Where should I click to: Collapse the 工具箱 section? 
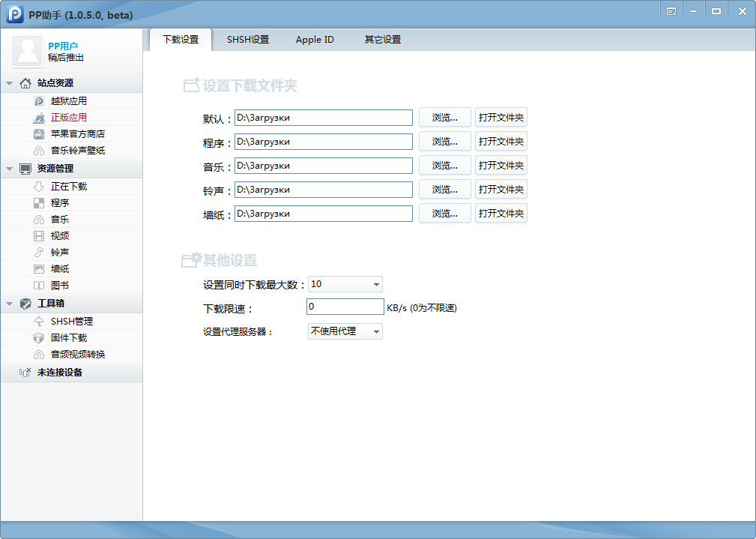(9, 304)
